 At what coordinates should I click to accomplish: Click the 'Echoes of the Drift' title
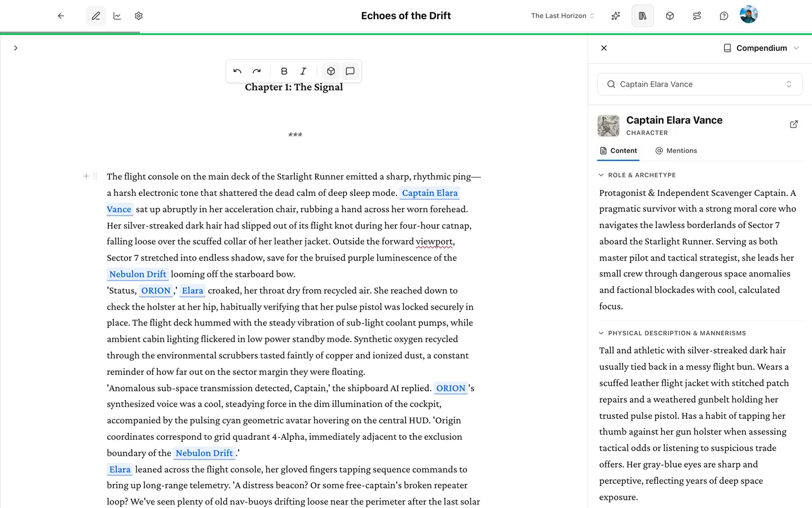tap(406, 16)
